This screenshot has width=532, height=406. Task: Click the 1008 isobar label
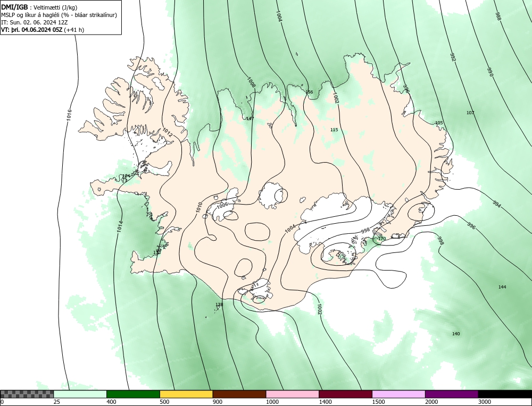(x=251, y=83)
